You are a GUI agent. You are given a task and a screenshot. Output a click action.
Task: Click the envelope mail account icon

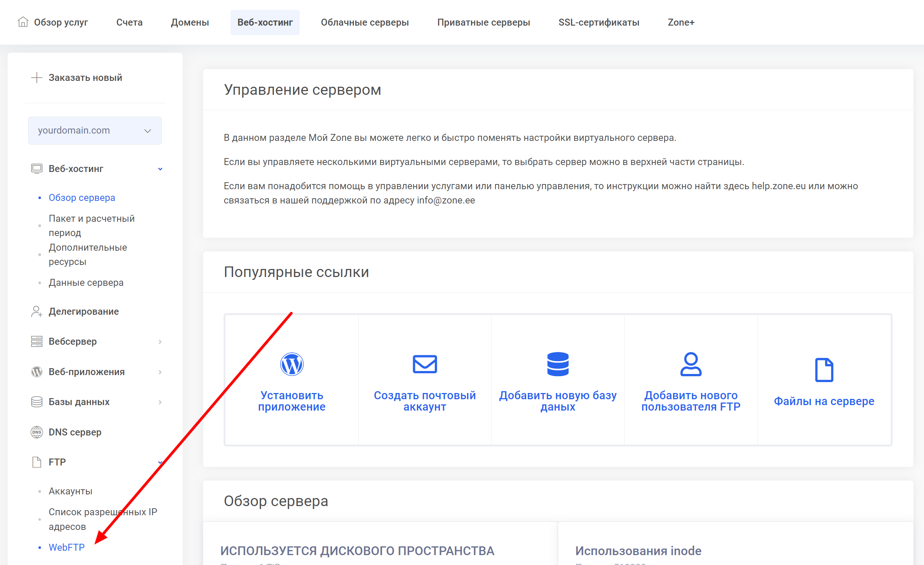[424, 364]
